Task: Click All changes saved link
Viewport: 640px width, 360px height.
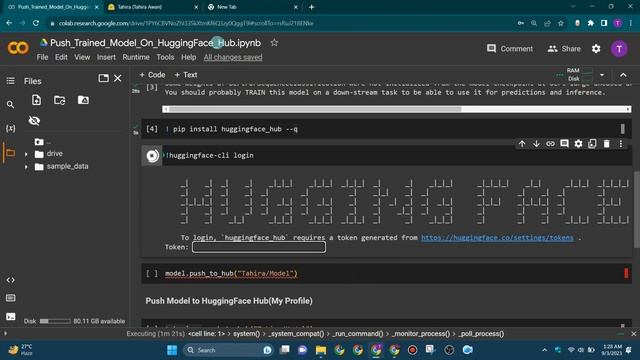Action: (233, 57)
